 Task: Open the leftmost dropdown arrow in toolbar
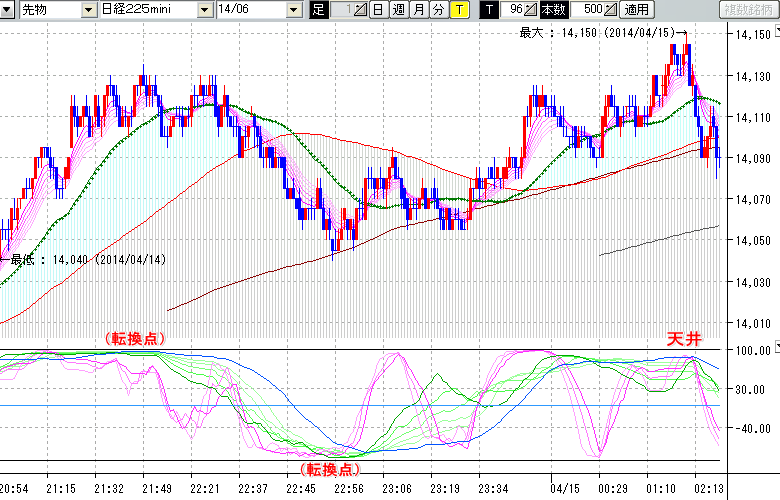(x=8, y=10)
